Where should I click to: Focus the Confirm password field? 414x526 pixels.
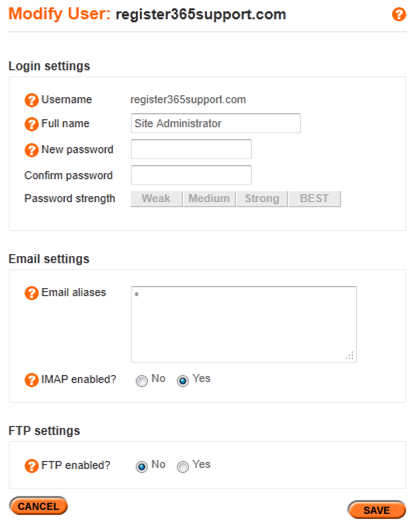[191, 175]
